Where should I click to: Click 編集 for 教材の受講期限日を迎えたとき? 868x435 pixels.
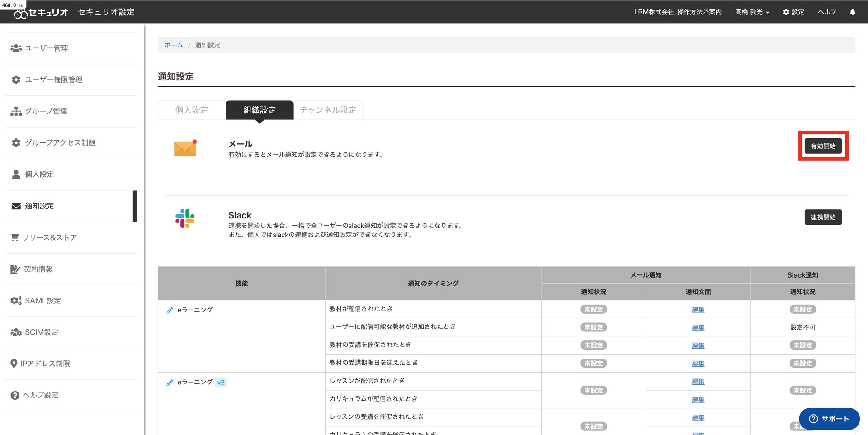698,364
